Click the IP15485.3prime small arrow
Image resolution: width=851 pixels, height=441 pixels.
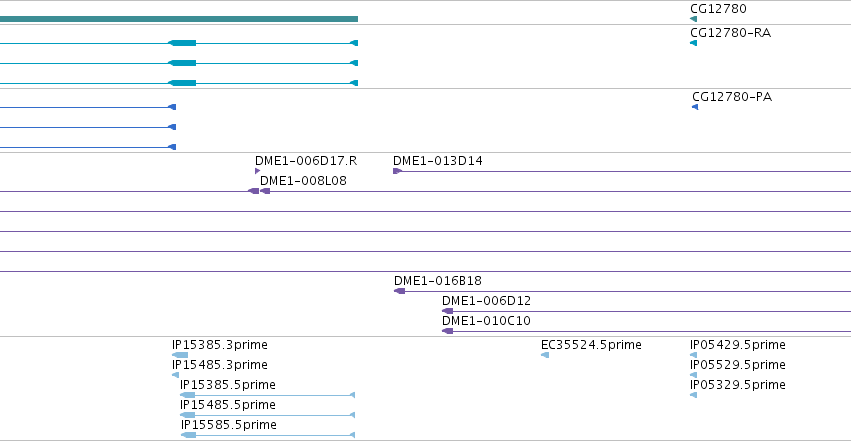[x=175, y=375]
